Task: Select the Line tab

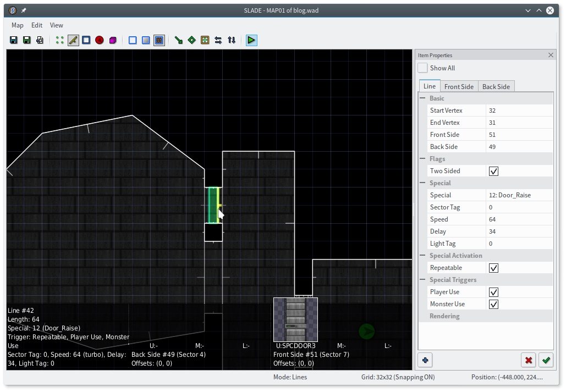Action: [430, 86]
